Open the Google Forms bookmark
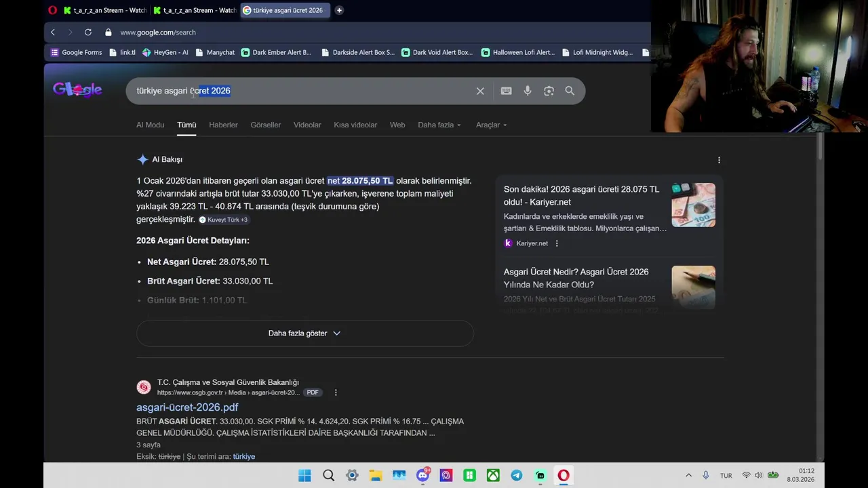The image size is (868, 488). click(76, 52)
